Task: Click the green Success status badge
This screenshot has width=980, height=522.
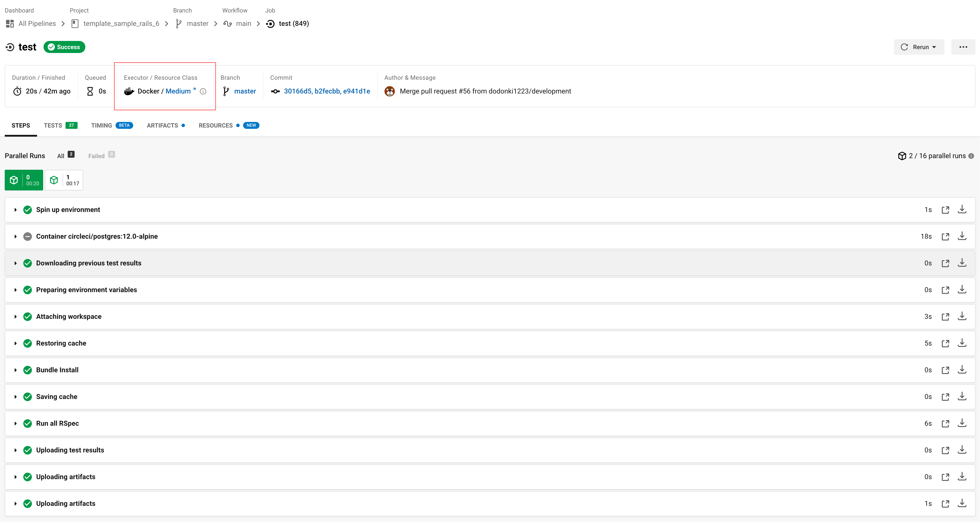Action: 64,47
